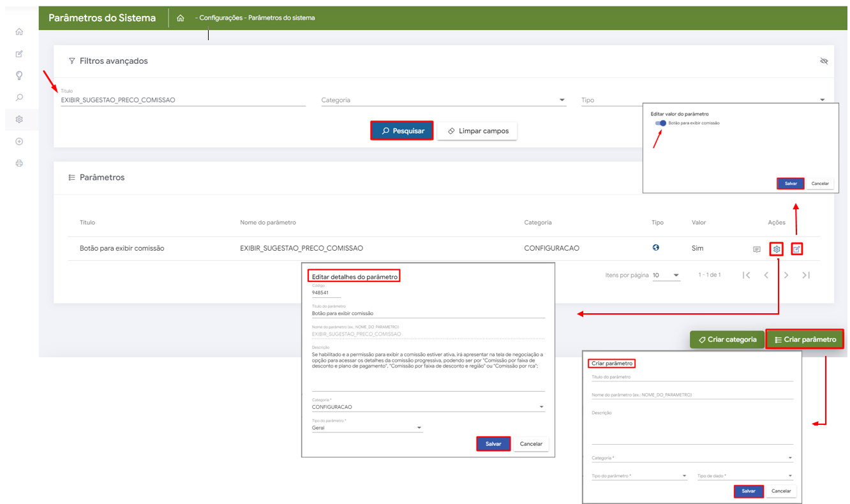
Task: Open the settings gear in left sidebar
Action: (x=19, y=119)
